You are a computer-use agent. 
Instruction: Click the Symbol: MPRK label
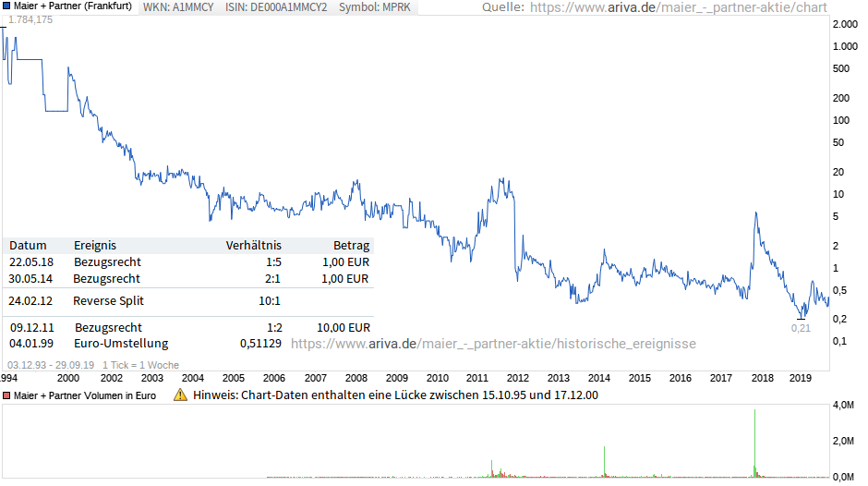pos(375,6)
